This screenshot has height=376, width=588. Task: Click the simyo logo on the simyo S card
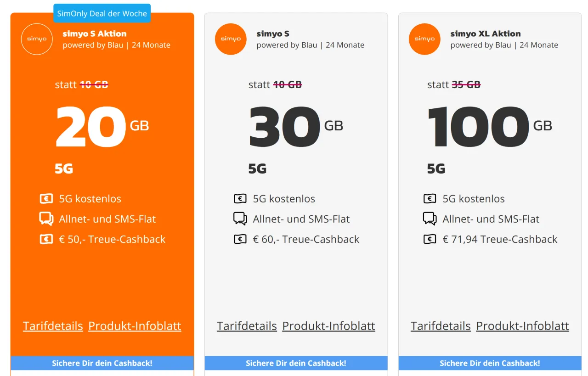(x=231, y=39)
